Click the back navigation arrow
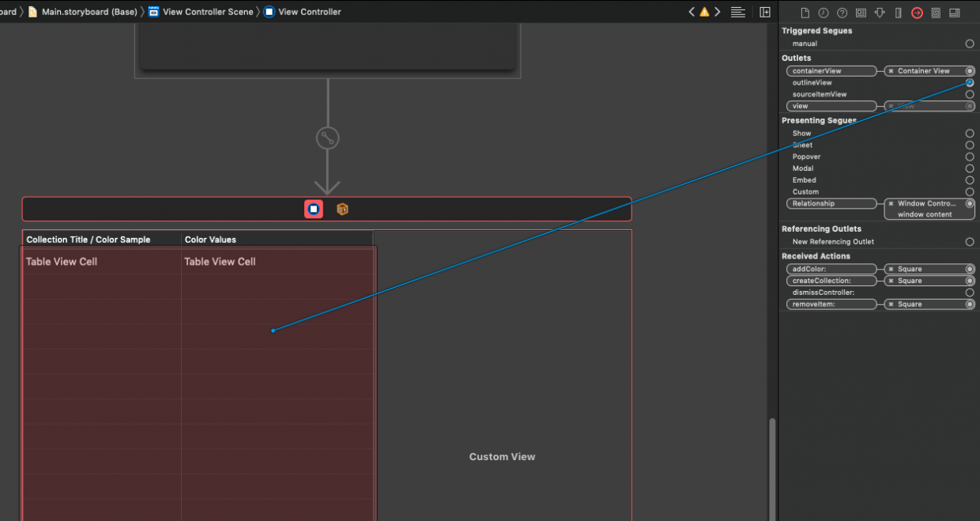980x521 pixels. [x=691, y=12]
